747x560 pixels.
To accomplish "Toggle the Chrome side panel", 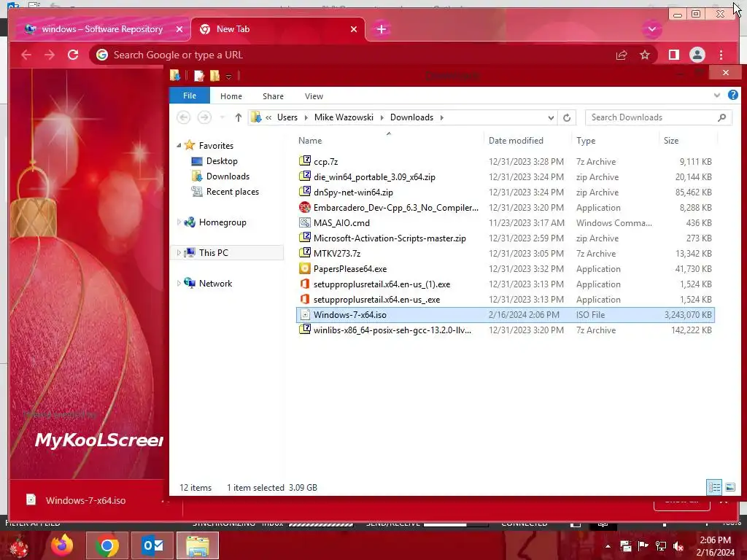I will click(673, 55).
